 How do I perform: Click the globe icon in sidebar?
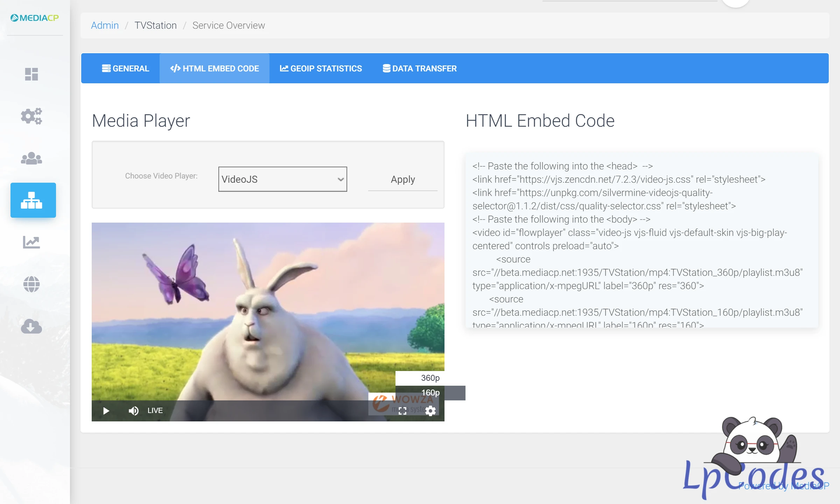(x=31, y=284)
